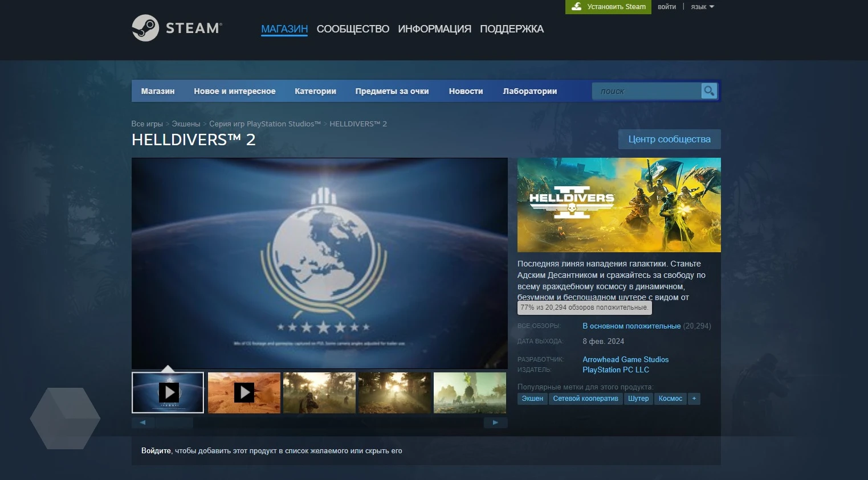
Task: Go to ПОДДЕРЖКА in top navigation
Action: [512, 29]
